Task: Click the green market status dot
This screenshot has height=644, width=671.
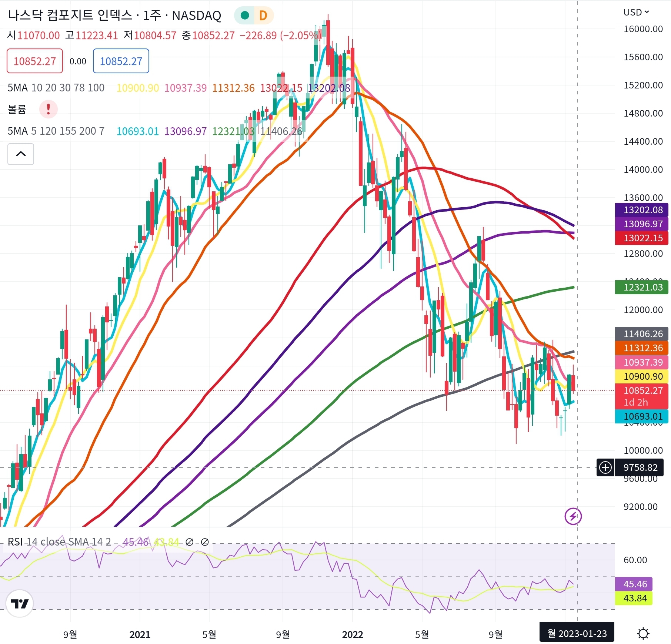Action: [x=244, y=15]
